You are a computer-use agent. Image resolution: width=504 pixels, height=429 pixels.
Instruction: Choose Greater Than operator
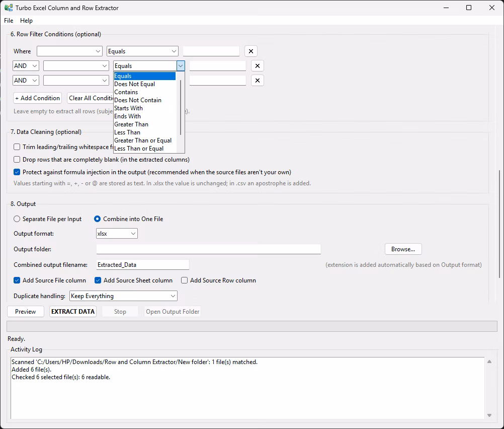[145, 124]
